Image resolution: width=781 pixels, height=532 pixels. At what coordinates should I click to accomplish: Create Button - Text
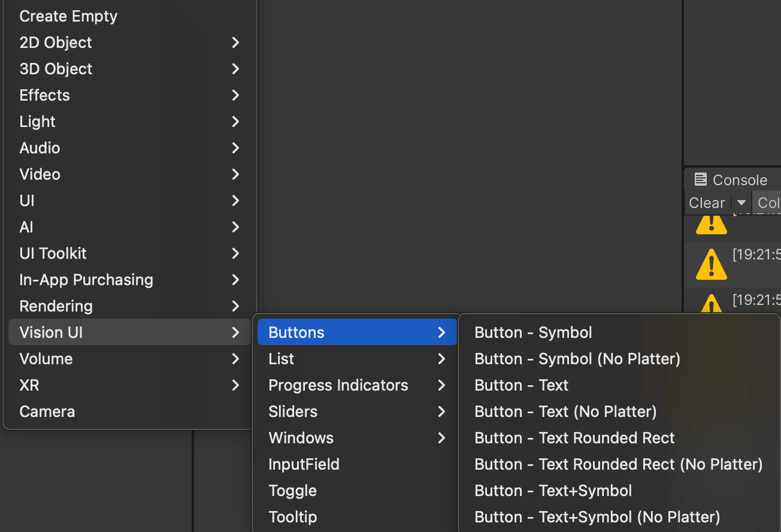(x=620, y=385)
